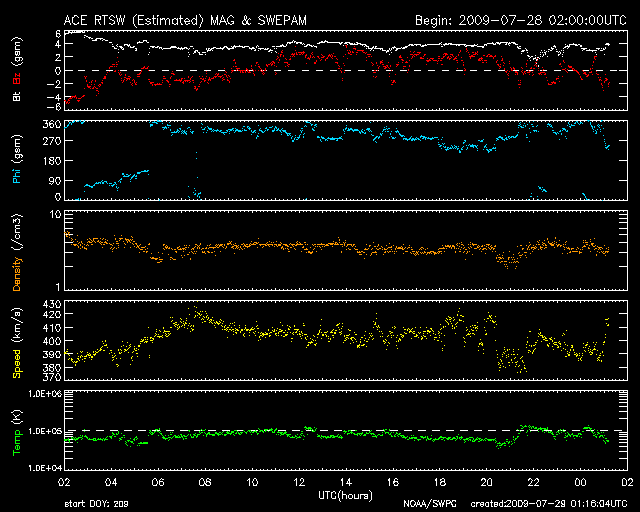
Task: Click the '-4' tick on the Bt Bz axis
Action: [56, 98]
